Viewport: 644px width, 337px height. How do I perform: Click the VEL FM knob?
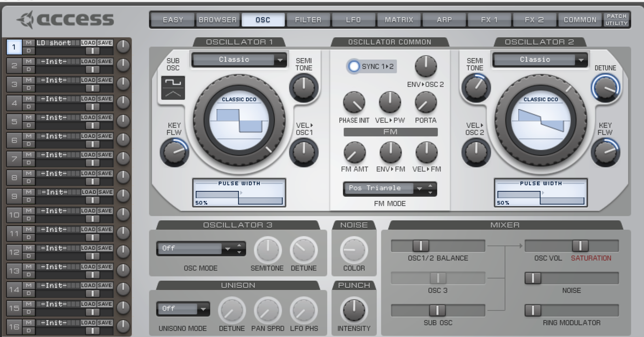(x=427, y=152)
